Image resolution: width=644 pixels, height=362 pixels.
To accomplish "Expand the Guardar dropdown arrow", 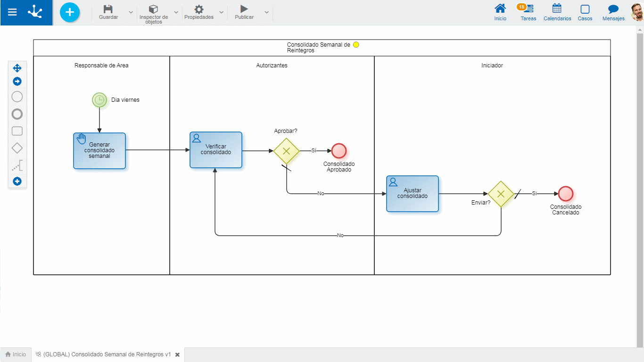I will (131, 12).
